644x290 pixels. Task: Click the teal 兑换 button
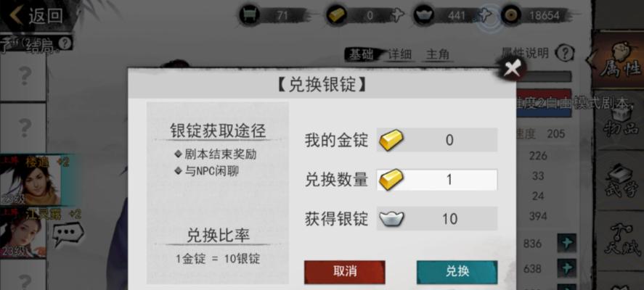457,272
